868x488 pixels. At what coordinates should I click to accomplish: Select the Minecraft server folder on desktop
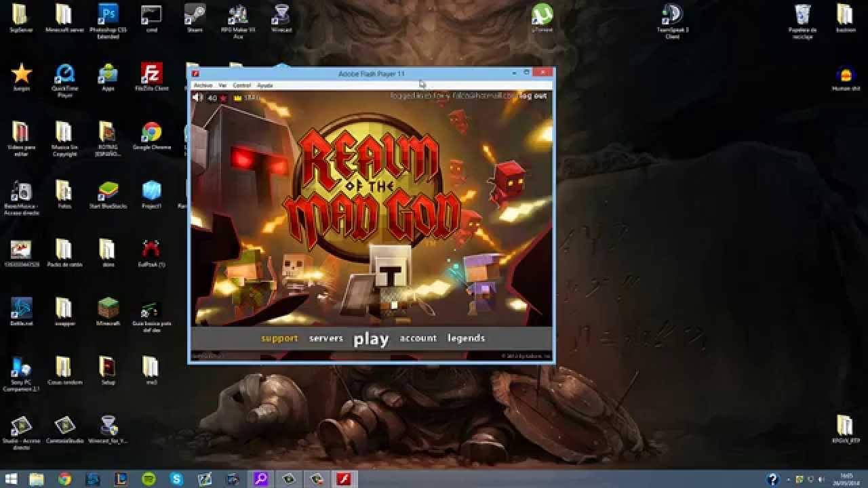(x=64, y=18)
